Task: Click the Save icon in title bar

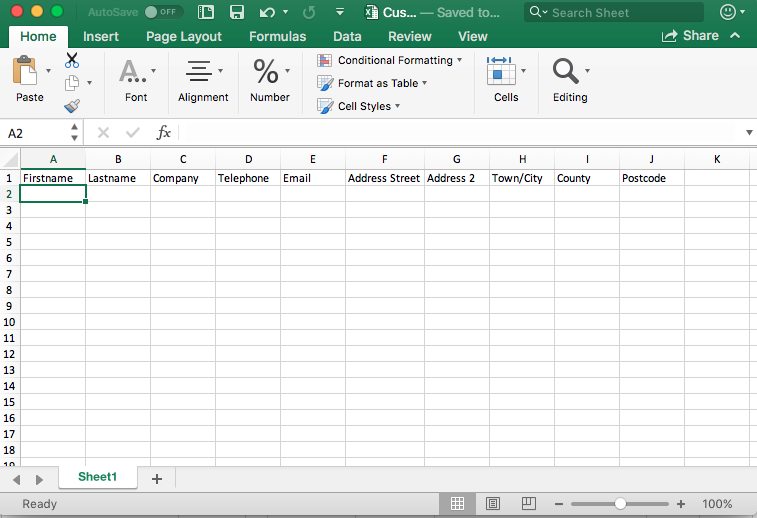Action: 237,12
